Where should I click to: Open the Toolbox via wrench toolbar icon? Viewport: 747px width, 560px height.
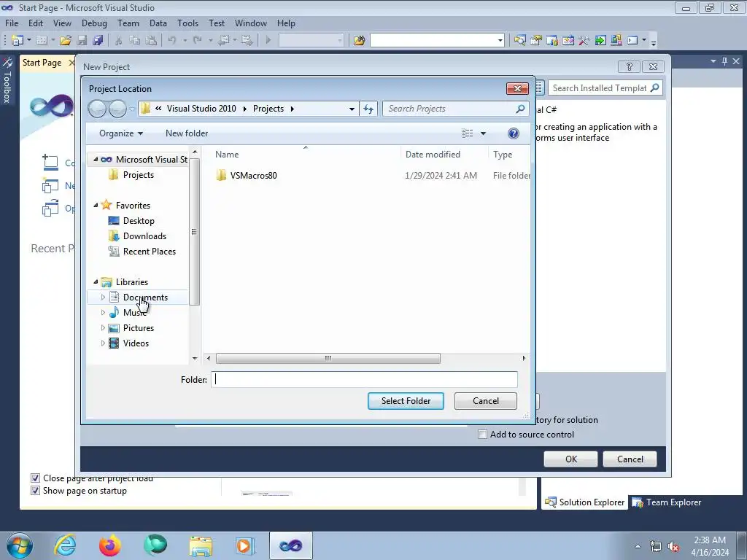pos(584,41)
